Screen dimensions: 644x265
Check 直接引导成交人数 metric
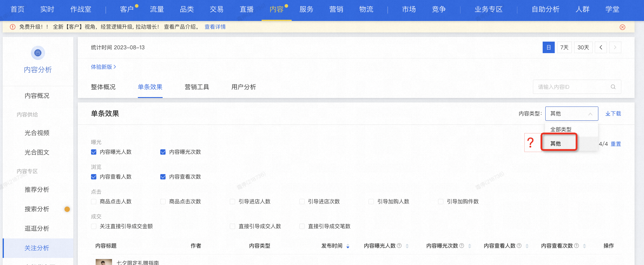[x=232, y=226]
